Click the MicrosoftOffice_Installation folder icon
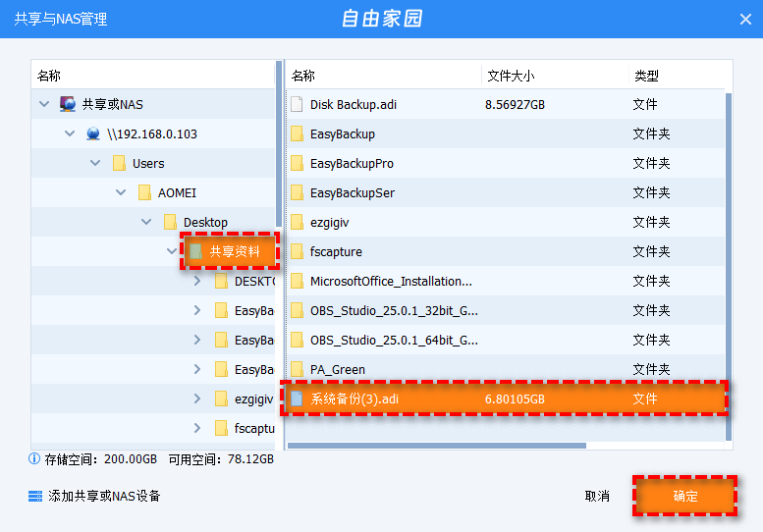Image resolution: width=763 pixels, height=532 pixels. [297, 281]
